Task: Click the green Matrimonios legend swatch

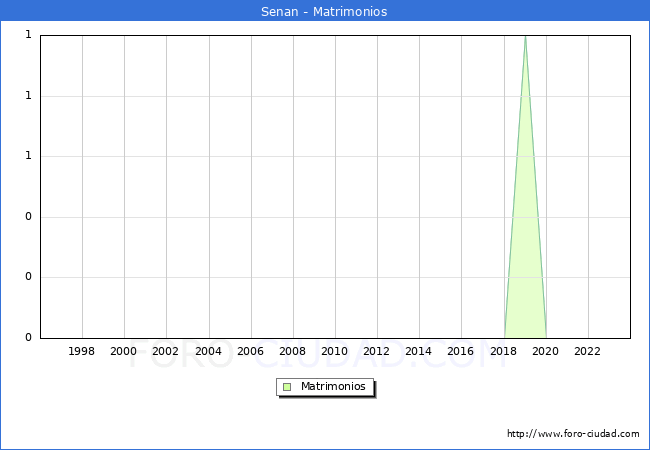Action: [287, 387]
